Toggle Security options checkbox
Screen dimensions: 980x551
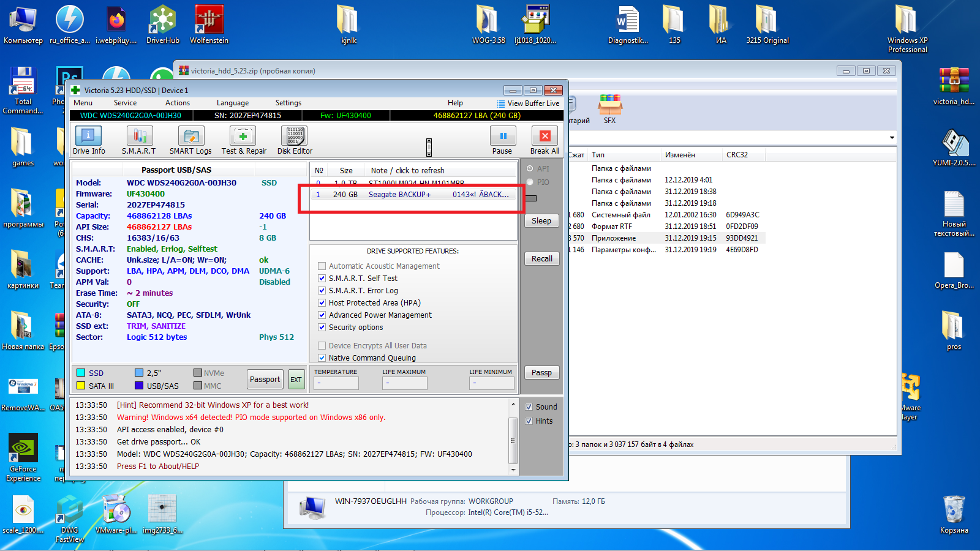pyautogui.click(x=322, y=328)
